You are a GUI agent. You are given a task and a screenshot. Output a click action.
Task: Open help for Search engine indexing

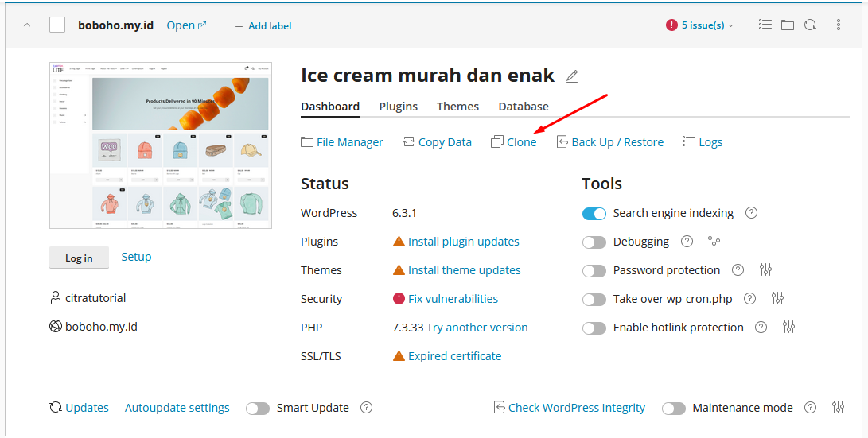[x=751, y=213]
